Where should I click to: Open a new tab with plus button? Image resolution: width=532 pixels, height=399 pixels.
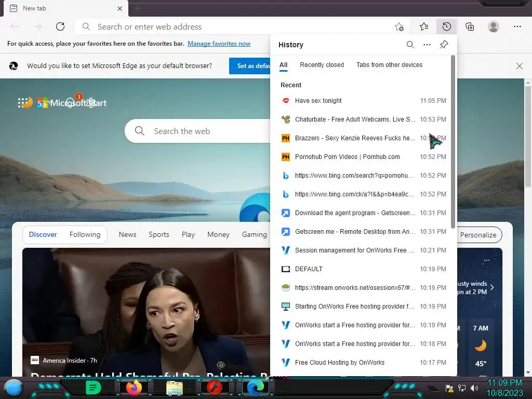tap(138, 8)
